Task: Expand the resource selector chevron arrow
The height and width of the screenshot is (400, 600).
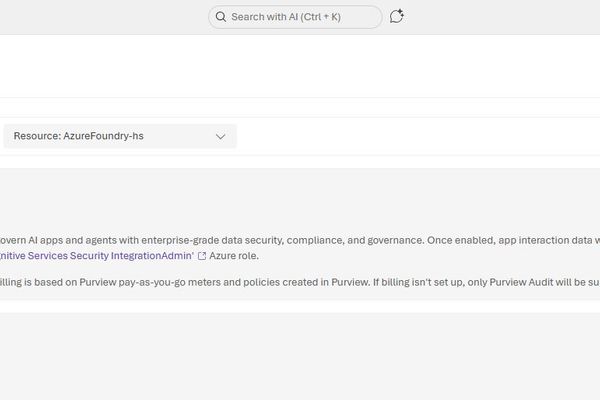Action: tap(220, 137)
